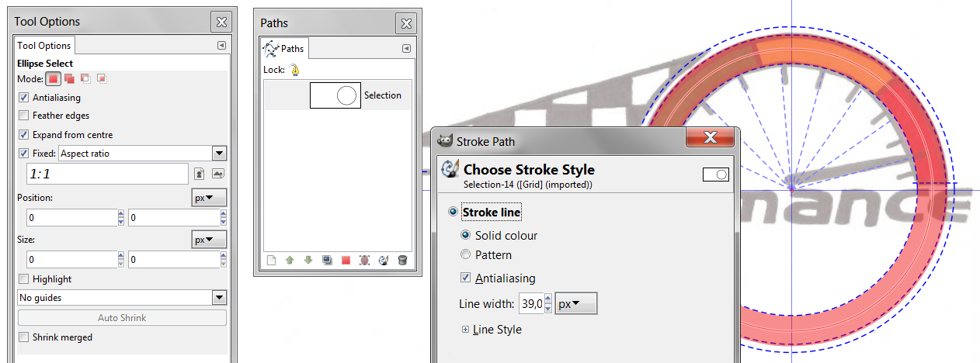Duplicate the selected path

[327, 261]
